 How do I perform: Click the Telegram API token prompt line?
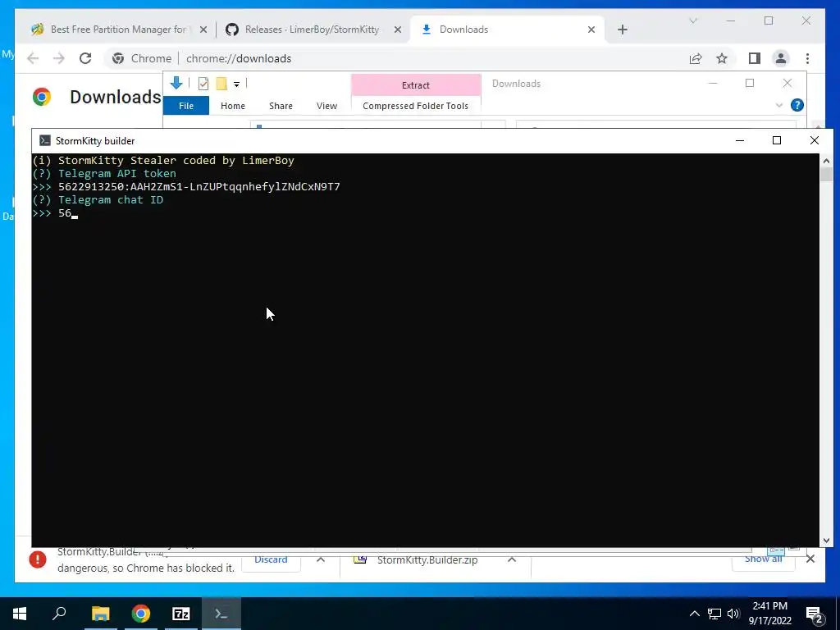pos(104,174)
